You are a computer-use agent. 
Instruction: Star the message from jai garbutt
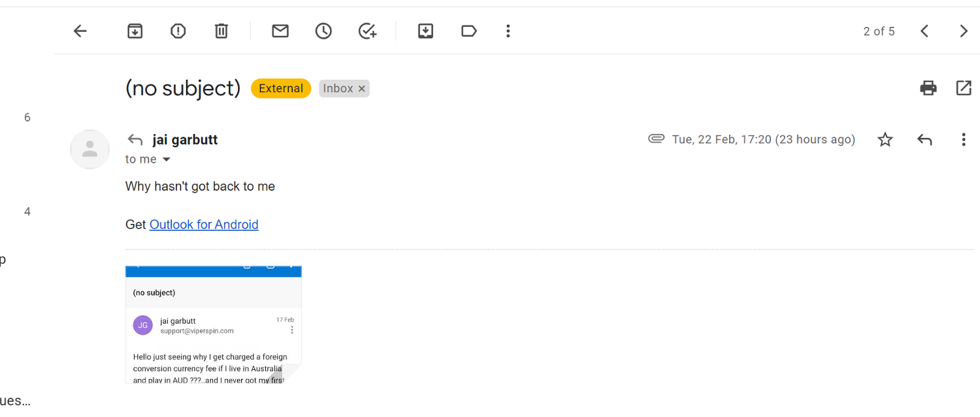point(885,139)
